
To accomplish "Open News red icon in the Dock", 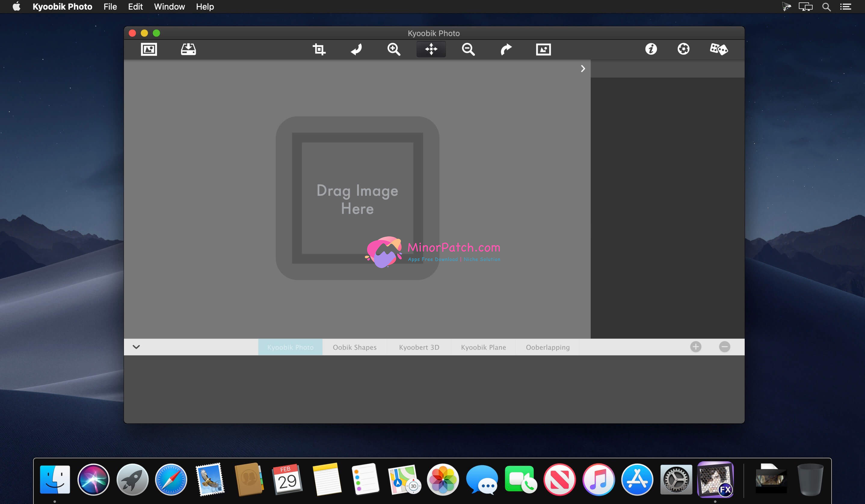I will [559, 479].
